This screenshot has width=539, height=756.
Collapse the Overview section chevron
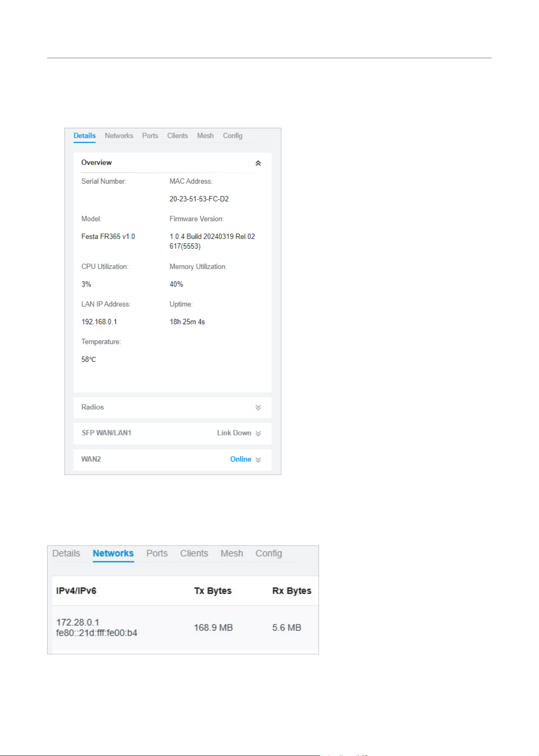(x=258, y=163)
